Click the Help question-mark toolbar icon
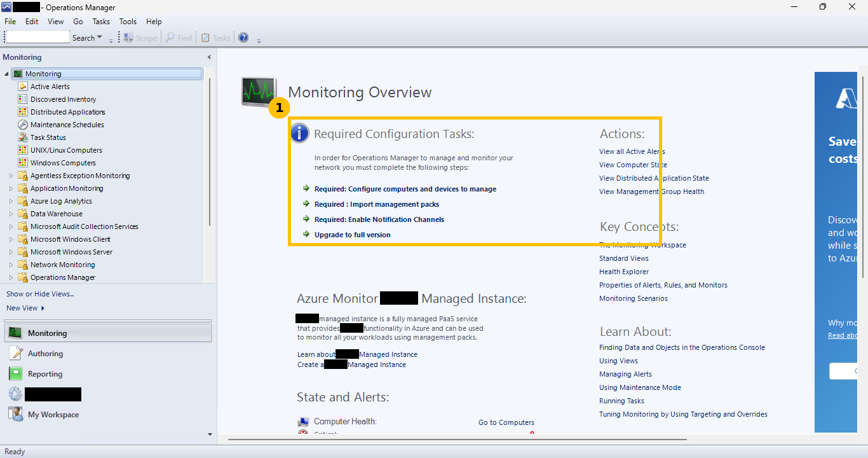Image resolution: width=868 pixels, height=458 pixels. coord(243,38)
